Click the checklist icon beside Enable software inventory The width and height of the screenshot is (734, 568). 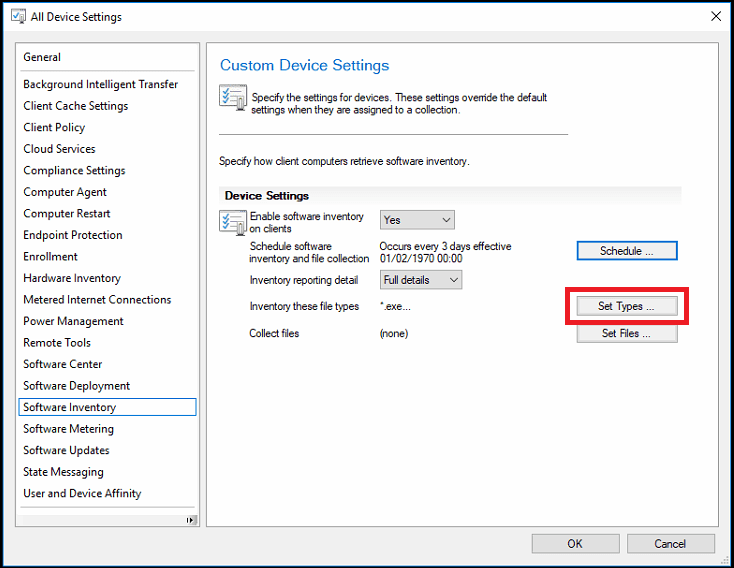coord(233,222)
